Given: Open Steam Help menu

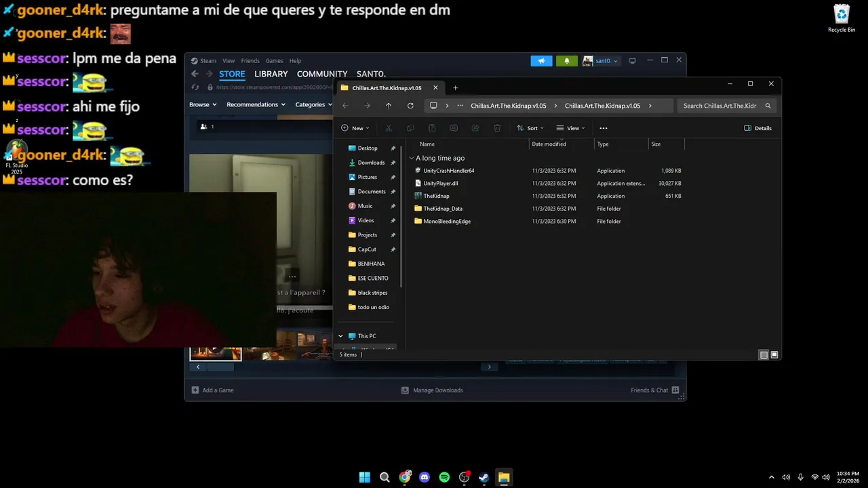Looking at the screenshot, I should coord(295,61).
